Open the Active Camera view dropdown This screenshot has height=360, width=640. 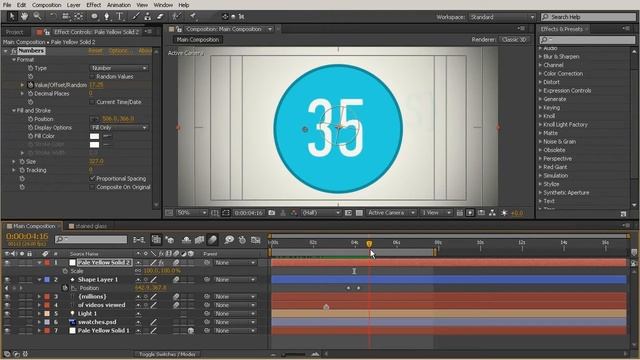tap(391, 213)
